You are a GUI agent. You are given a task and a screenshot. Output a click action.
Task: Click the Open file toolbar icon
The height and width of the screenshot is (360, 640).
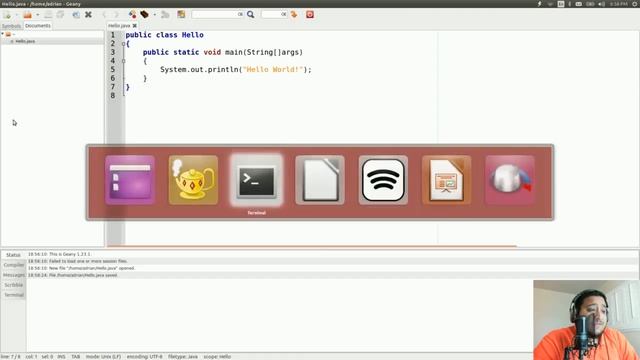(x=27, y=15)
